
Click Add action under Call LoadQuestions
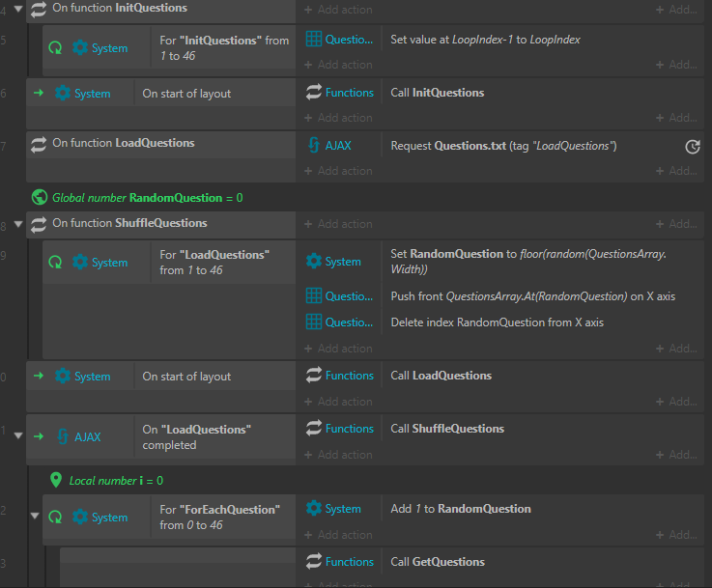(339, 402)
